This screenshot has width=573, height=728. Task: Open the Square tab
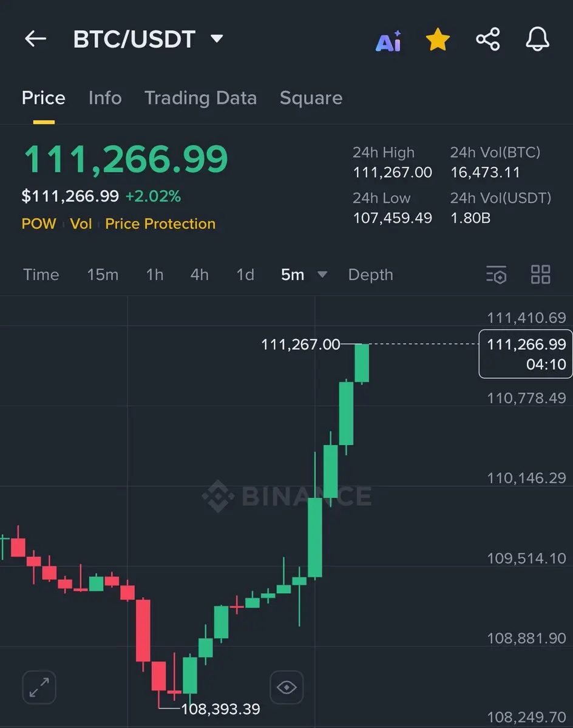click(311, 98)
